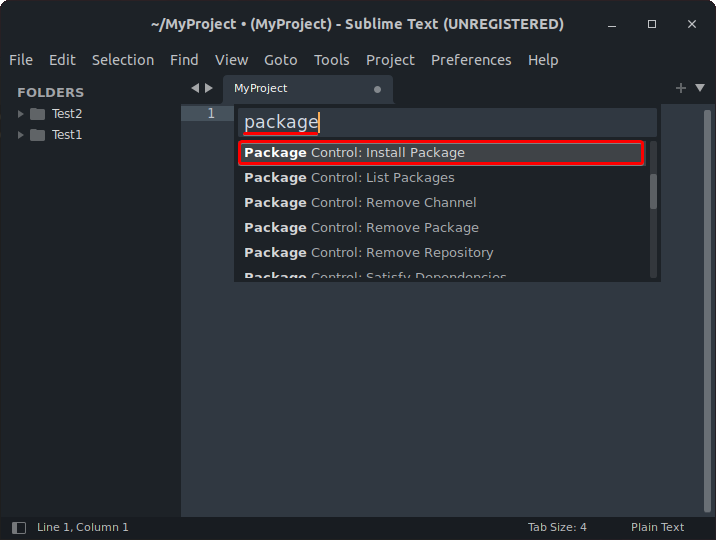Change syntax via Plain Text

coord(658,527)
